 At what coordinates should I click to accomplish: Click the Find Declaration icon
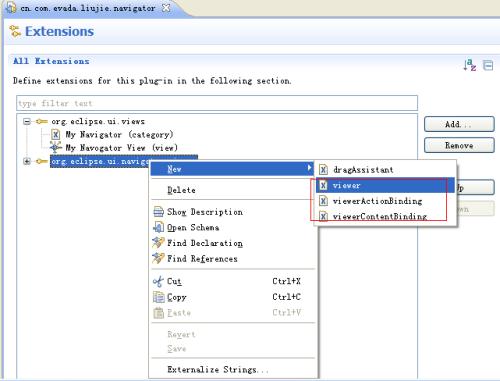click(x=158, y=243)
